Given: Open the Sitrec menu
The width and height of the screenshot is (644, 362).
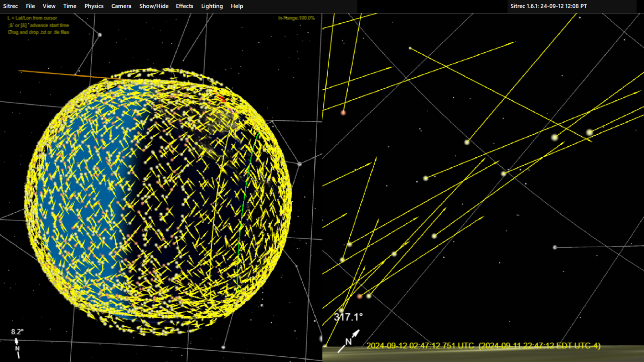Looking at the screenshot, I should tap(10, 6).
